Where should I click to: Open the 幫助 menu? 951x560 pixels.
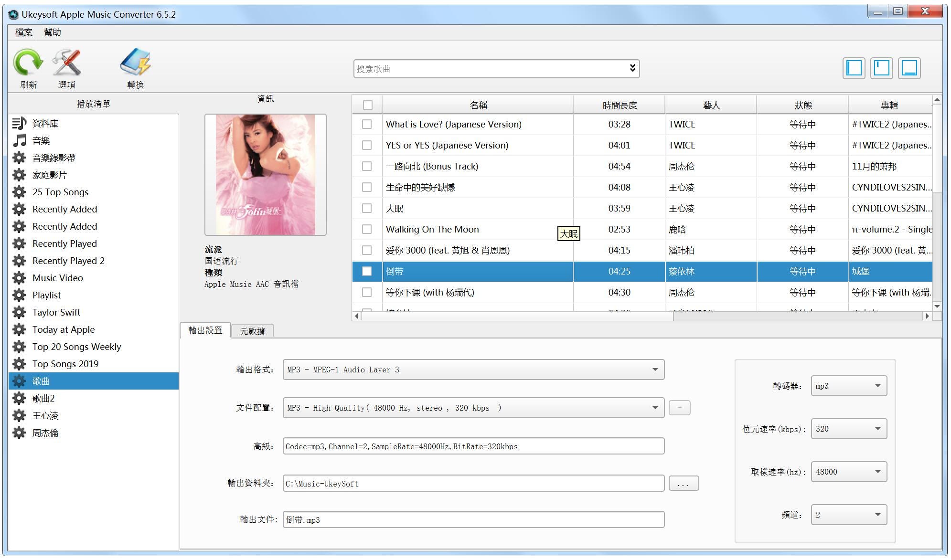coord(53,32)
